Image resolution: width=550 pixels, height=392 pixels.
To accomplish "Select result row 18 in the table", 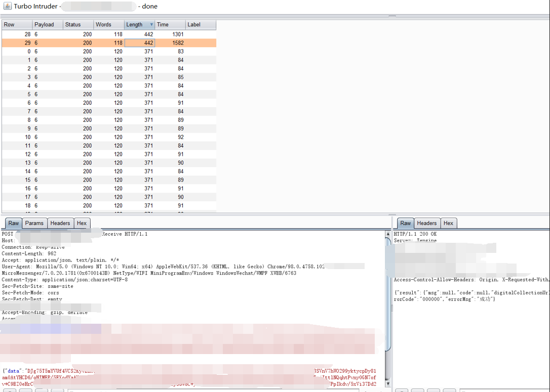I will tap(109, 206).
